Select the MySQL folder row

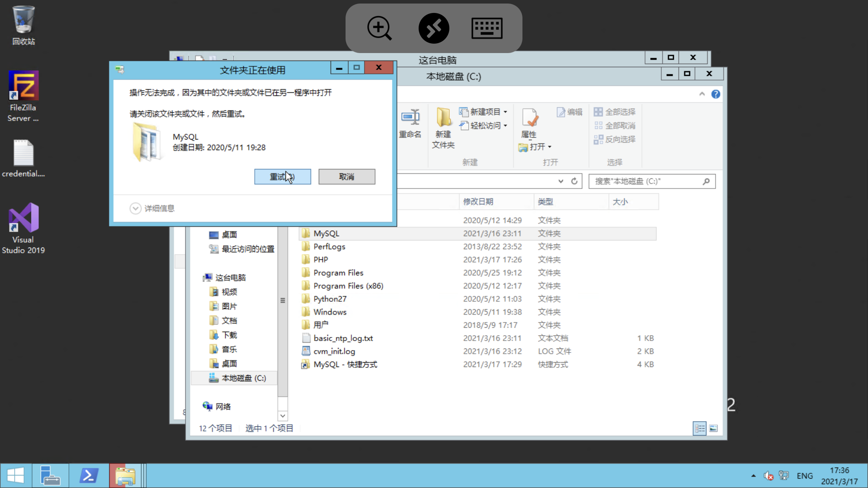coord(478,233)
